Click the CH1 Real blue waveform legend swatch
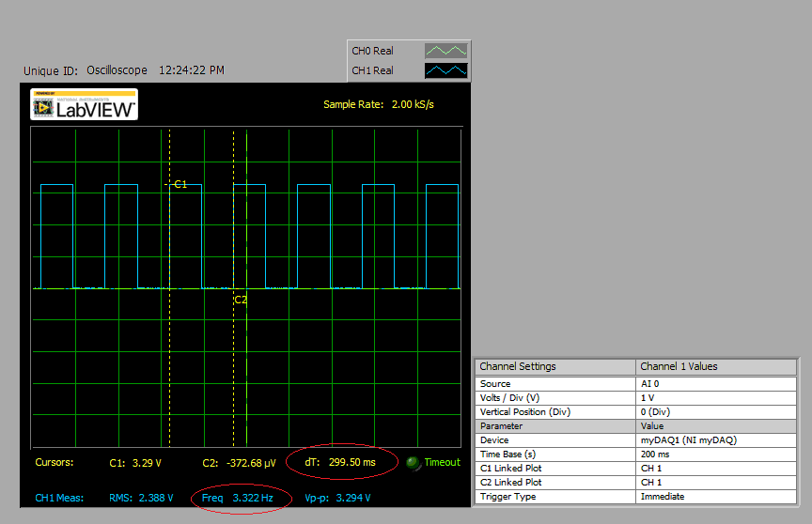This screenshot has width=812, height=524. [445, 70]
